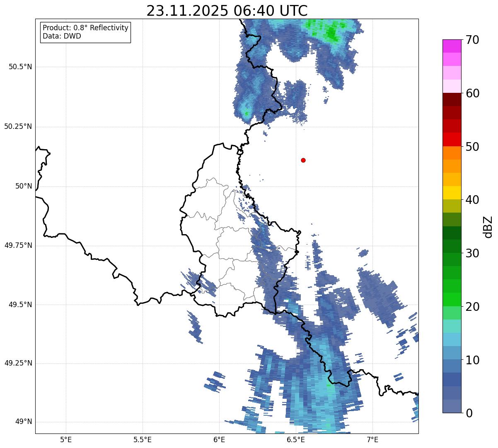Click the bright green colorbar swatch above 20
Screen dimensions: 498x448
[x=452, y=299]
